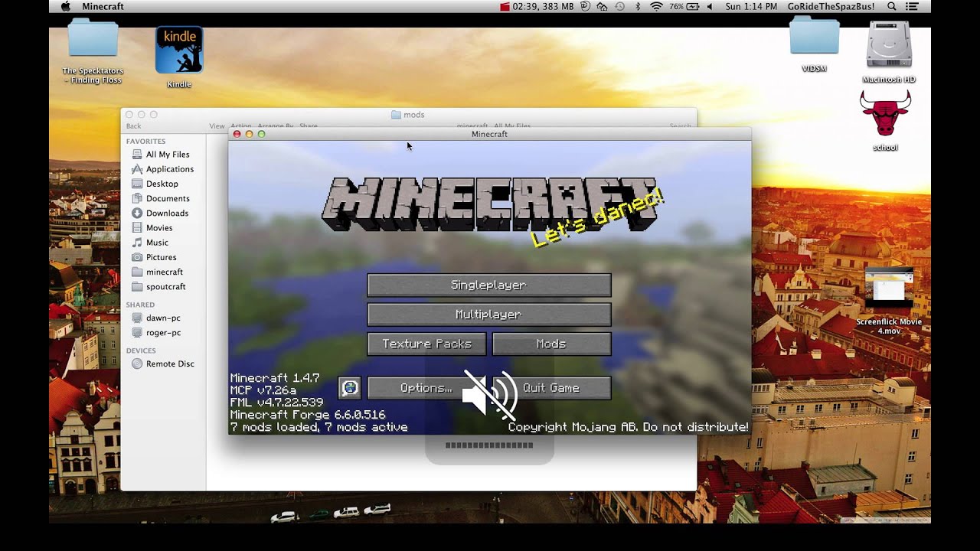Click the volume speaker menu bar icon
The width and height of the screenshot is (980, 551).
tap(710, 6)
